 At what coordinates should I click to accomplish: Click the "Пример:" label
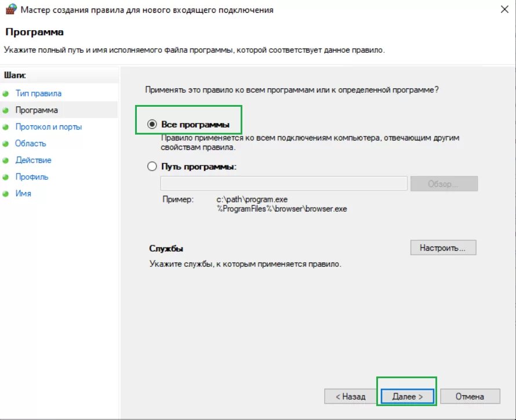click(x=178, y=200)
